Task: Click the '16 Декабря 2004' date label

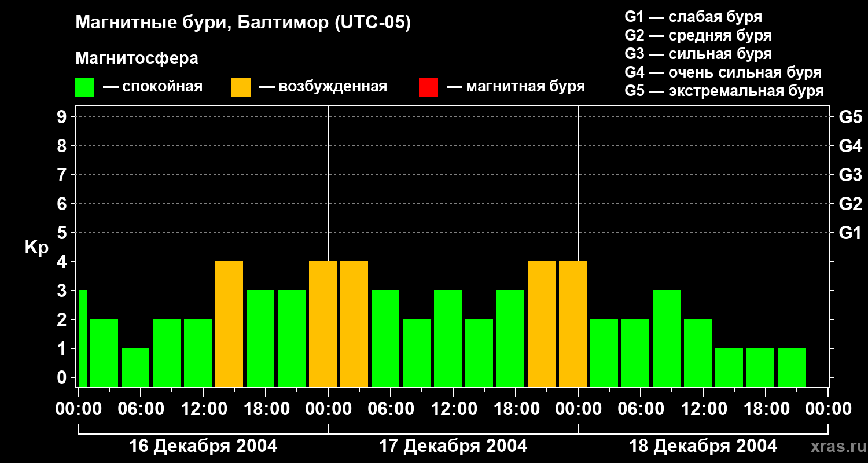Action: pos(203,446)
